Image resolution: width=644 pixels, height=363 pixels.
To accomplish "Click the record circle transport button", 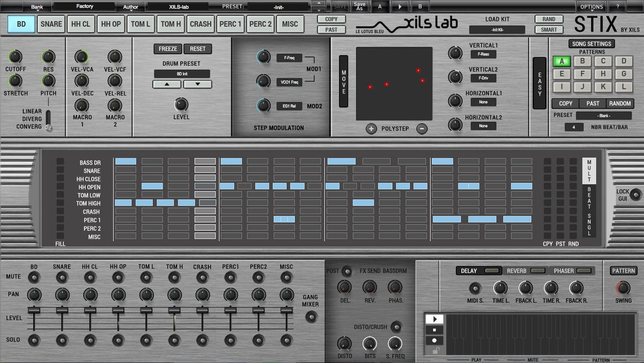I will (434, 340).
